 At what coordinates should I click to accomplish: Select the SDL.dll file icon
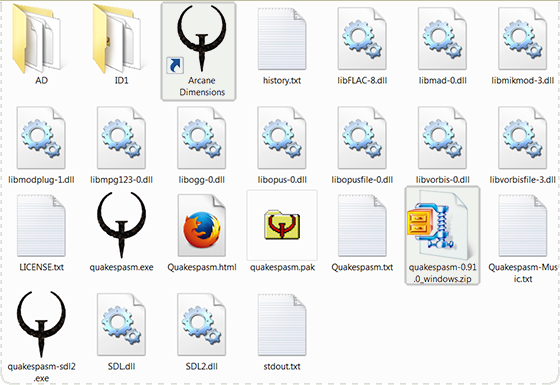click(121, 325)
